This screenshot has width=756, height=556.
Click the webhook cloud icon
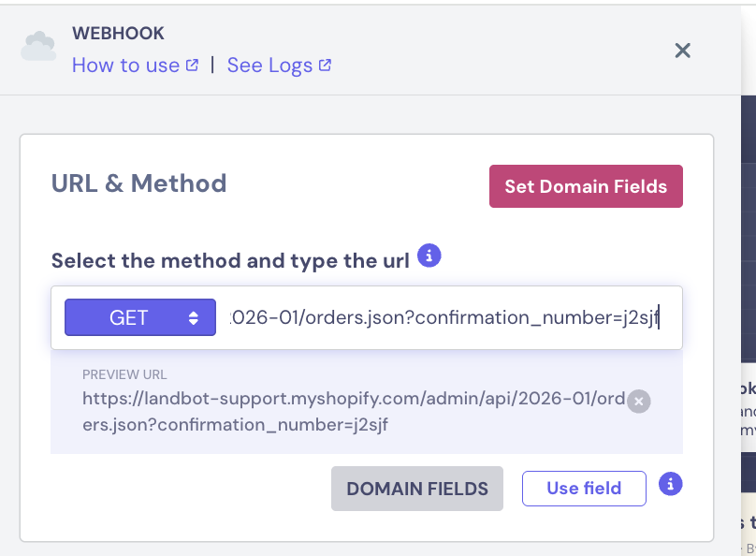pyautogui.click(x=39, y=46)
